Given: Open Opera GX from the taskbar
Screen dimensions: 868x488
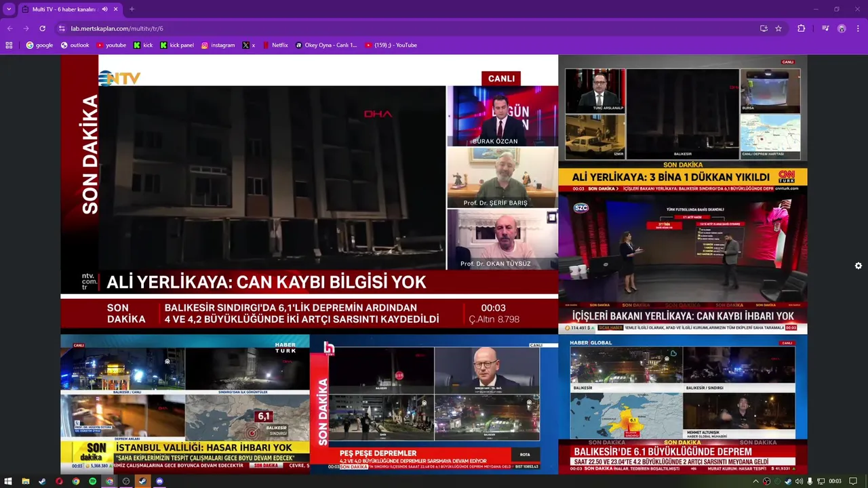Looking at the screenshot, I should coord(59,481).
